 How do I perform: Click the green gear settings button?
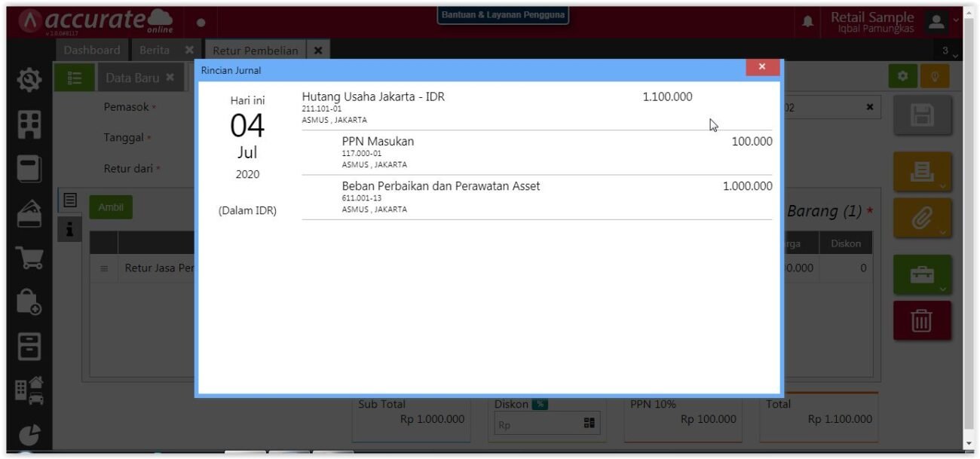902,77
